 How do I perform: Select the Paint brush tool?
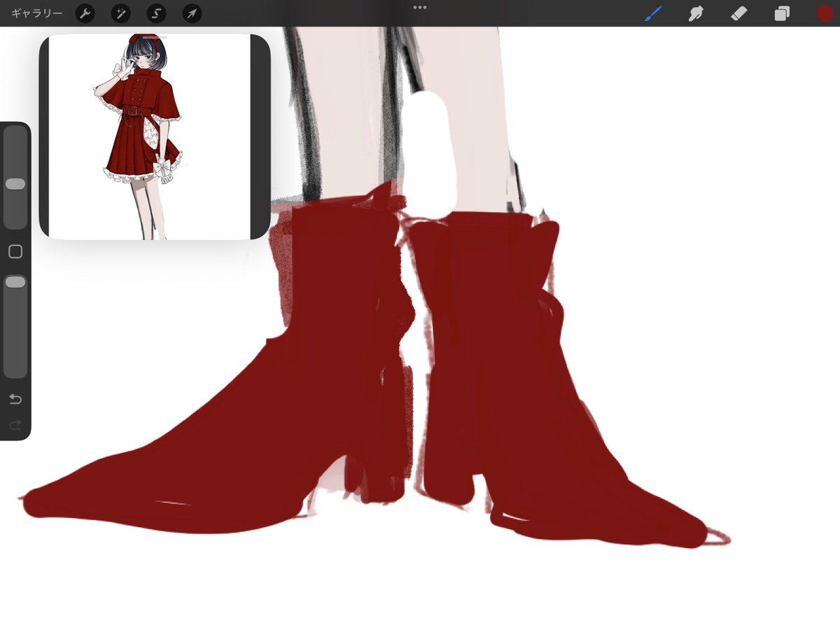652,13
